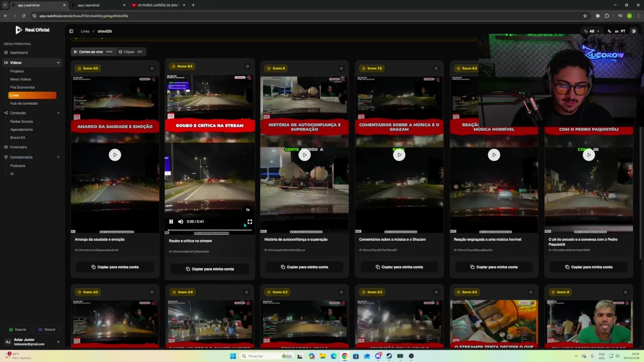Open a new browser tab
Image resolution: width=644 pixels, height=362 pixels.
pos(193,5)
